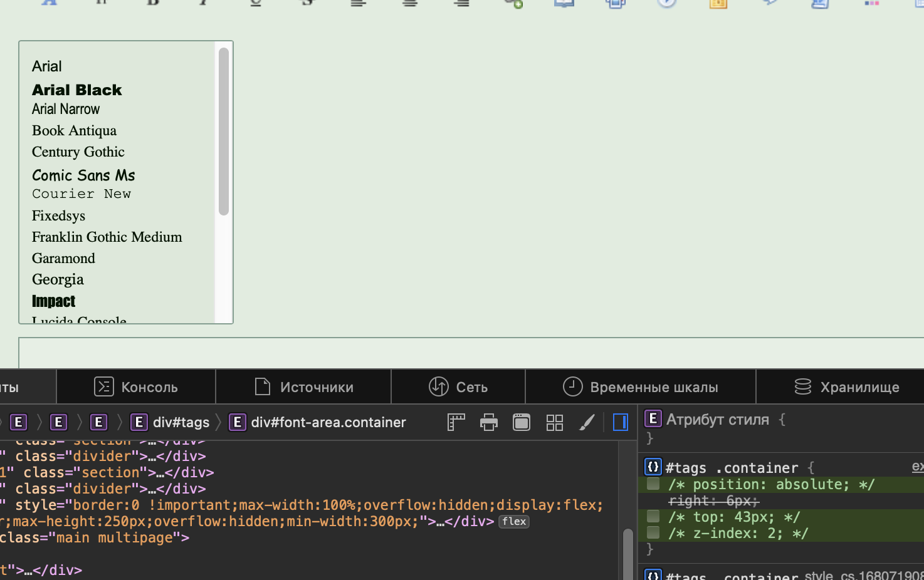Enable the z-index: 2 property checkbox
Viewport: 924px width, 580px height.
653,533
